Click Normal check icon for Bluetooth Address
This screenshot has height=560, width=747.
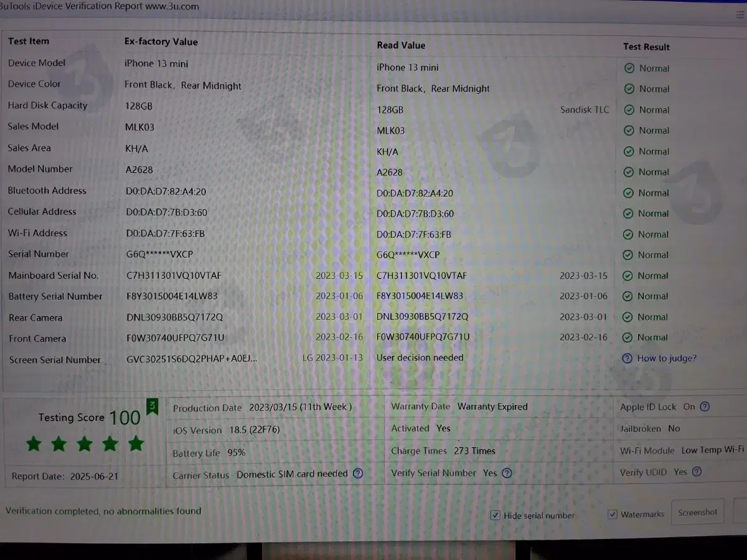point(628,193)
